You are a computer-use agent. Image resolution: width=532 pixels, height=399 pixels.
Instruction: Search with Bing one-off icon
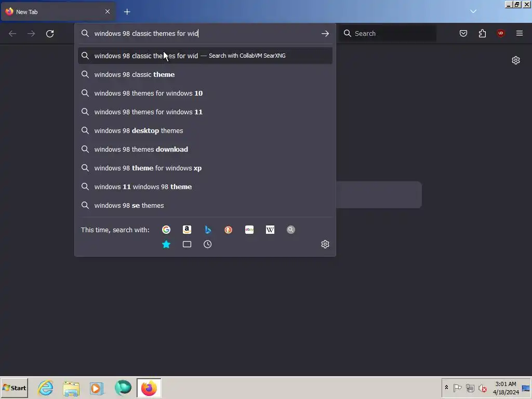[x=208, y=230]
